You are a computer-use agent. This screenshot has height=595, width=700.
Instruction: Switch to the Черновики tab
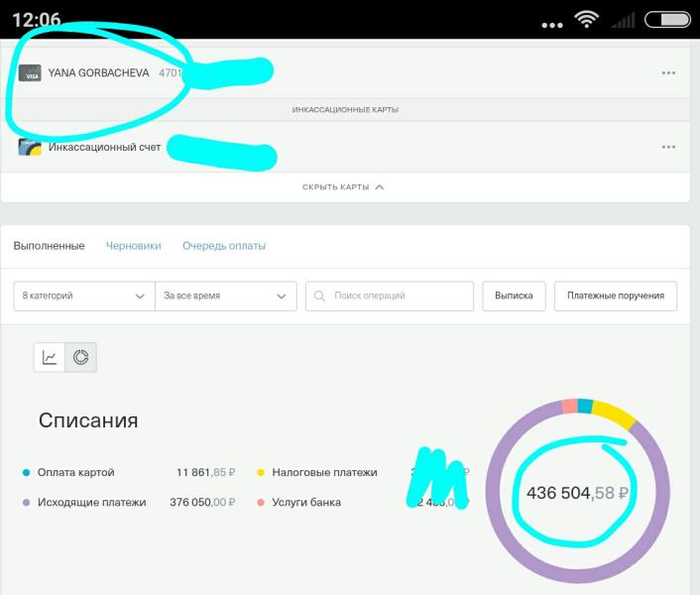(x=134, y=246)
